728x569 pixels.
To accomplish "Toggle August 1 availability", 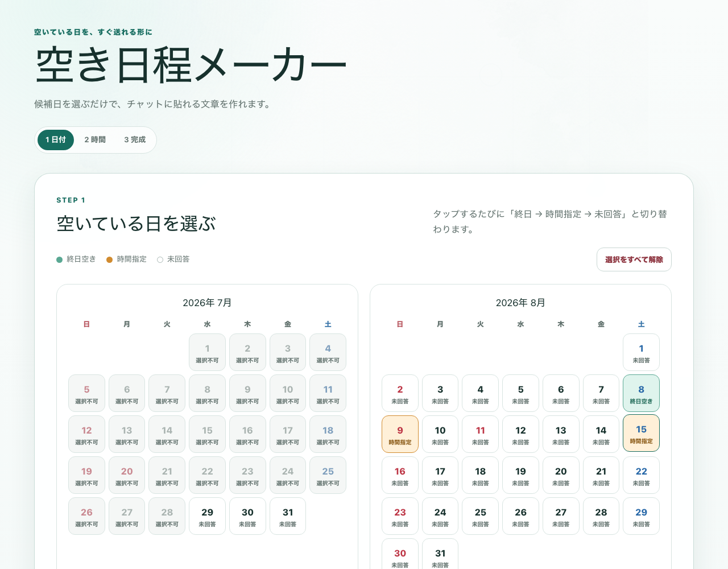I will pos(641,352).
